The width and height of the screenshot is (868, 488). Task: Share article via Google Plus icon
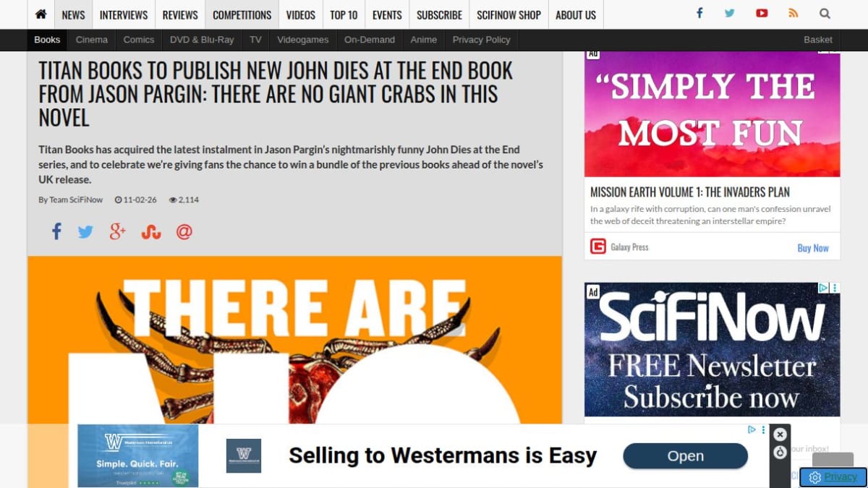pyautogui.click(x=118, y=232)
